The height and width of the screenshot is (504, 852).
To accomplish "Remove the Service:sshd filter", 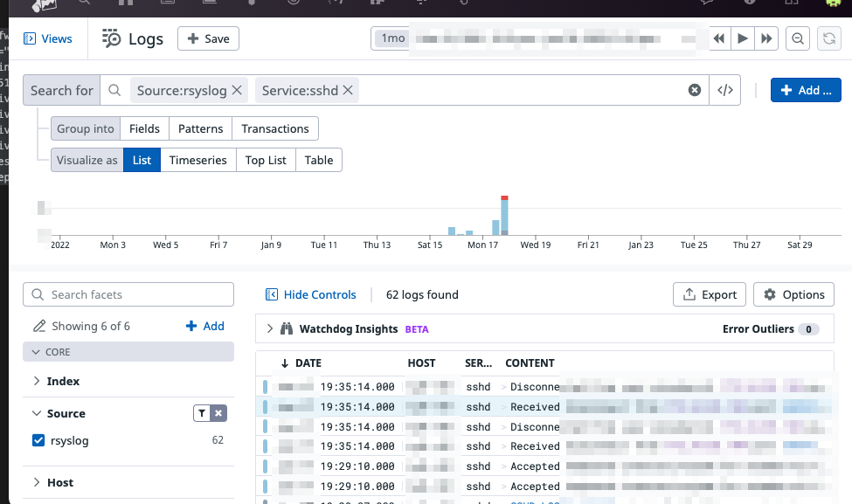I will (x=348, y=90).
